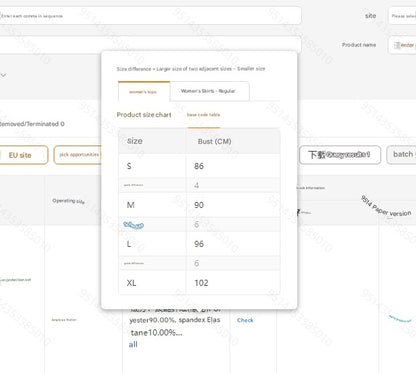This screenshot has width=416, height=373.
Task: Click the 'Operating side' column header
Action: 68,201
